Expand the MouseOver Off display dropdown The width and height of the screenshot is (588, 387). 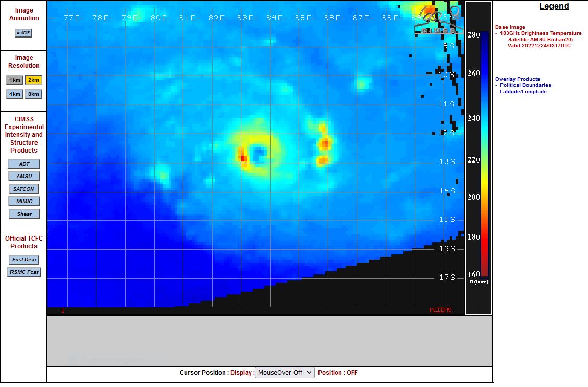coord(285,373)
